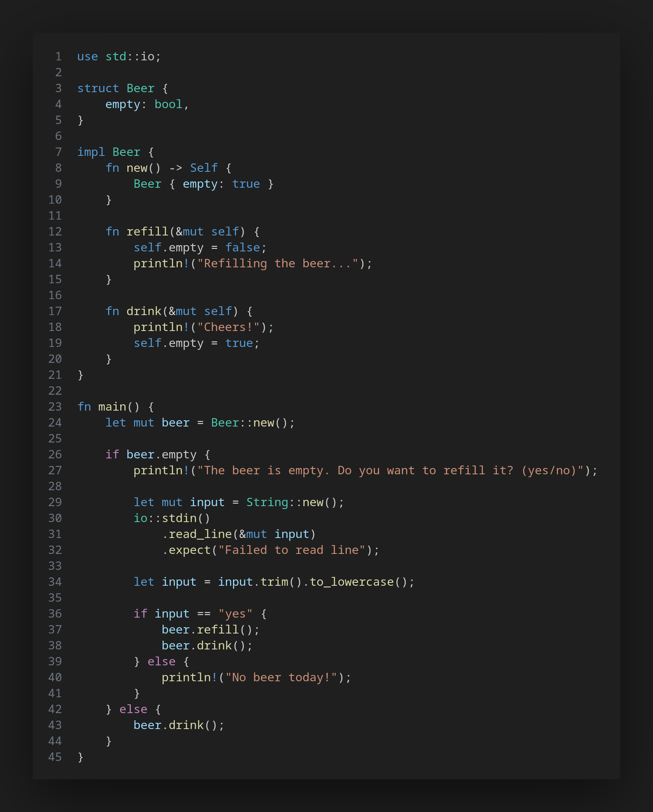653x812 pixels.
Task: Click the 'bool' type on line 4
Action: pos(168,104)
